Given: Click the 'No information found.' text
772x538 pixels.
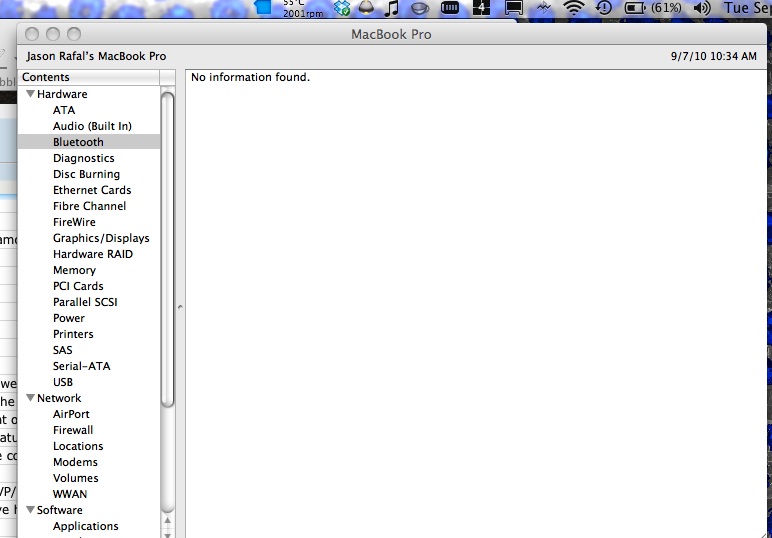Looking at the screenshot, I should [251, 77].
